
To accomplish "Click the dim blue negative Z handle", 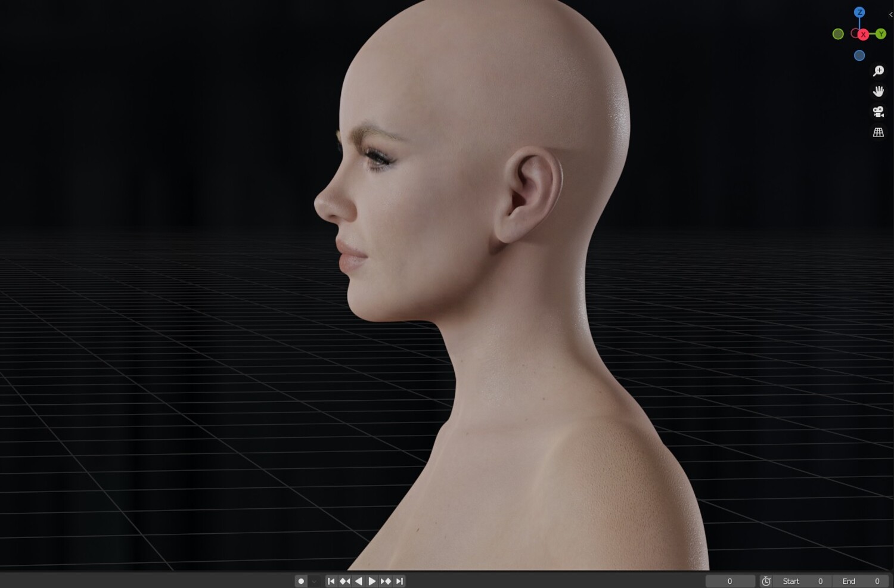I will (859, 55).
